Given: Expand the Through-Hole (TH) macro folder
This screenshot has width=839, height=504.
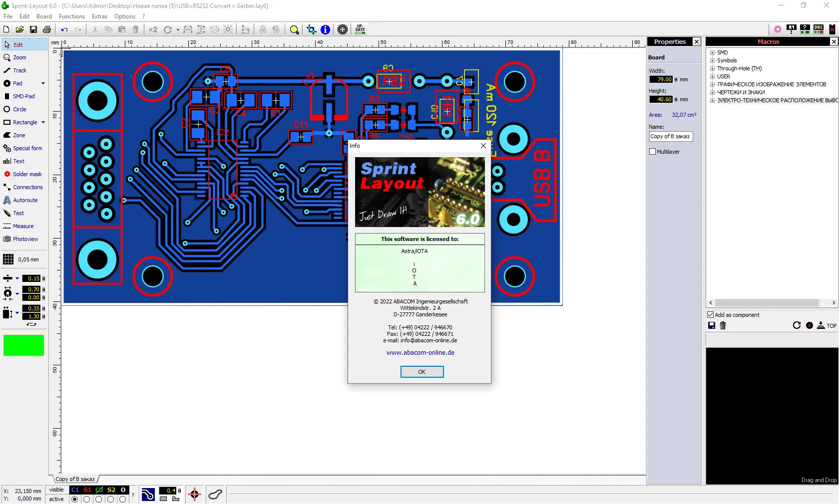Looking at the screenshot, I should click(713, 68).
